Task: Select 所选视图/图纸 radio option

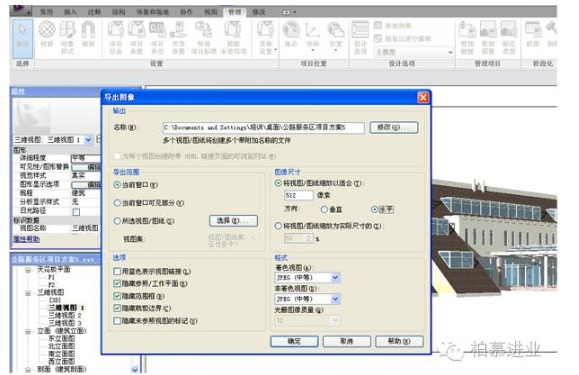Action: (x=117, y=221)
